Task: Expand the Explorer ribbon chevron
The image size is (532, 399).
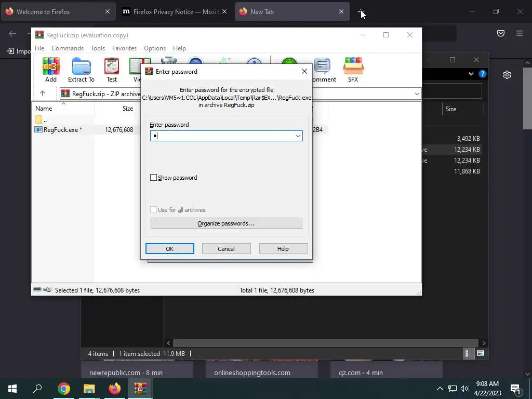Action: 471,74
